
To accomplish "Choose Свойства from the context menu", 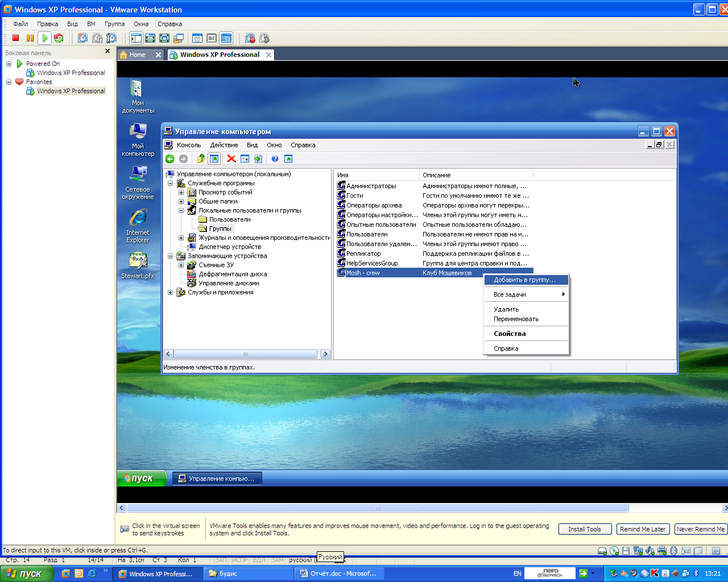I will 526,334.
